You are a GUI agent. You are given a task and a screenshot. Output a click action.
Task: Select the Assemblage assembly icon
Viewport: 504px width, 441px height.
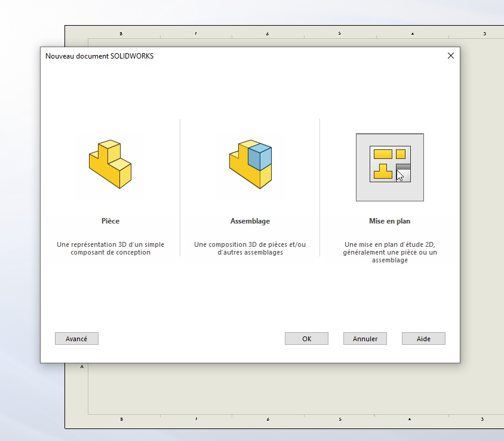pos(250,164)
